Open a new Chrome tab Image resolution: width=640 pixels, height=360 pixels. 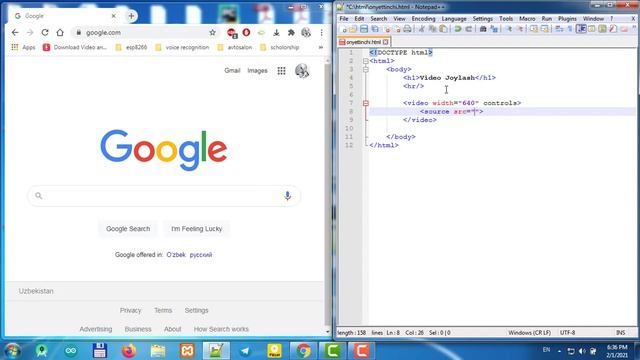(131, 16)
